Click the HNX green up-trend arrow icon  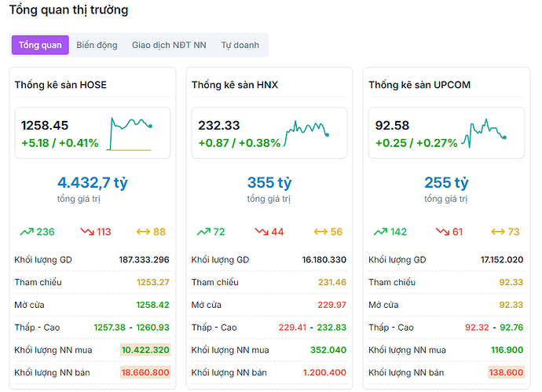point(203,232)
